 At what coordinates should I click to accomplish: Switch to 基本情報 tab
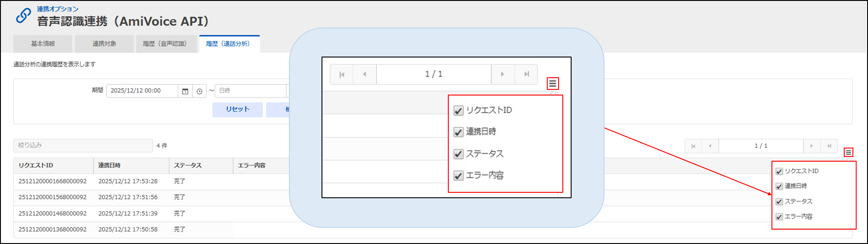click(43, 44)
